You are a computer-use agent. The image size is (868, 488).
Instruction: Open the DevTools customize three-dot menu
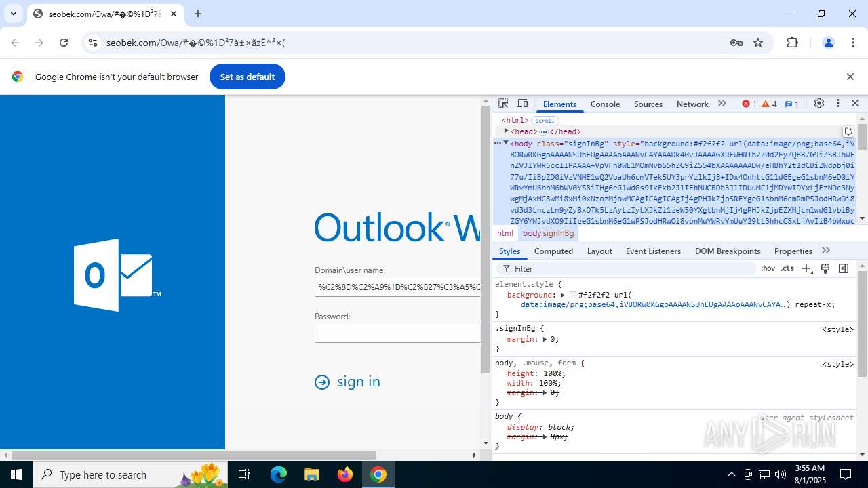point(838,104)
